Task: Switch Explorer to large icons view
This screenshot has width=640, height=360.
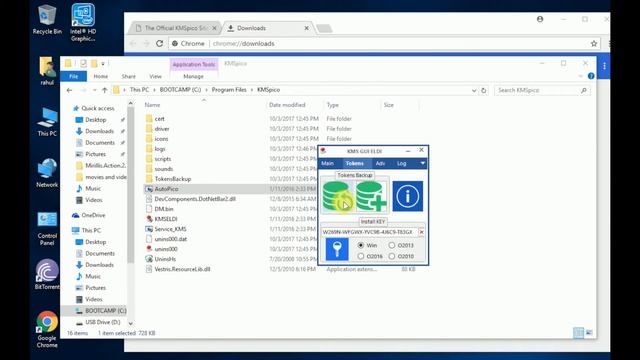Action: point(589,333)
